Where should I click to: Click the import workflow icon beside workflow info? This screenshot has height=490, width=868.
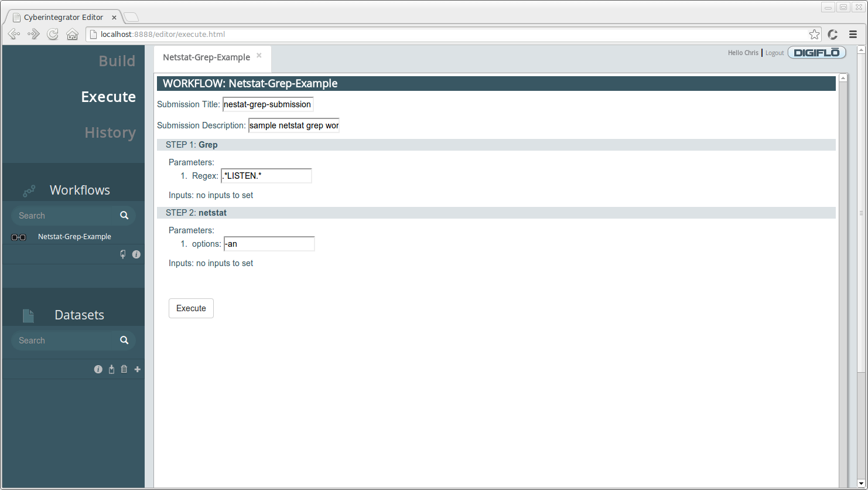(x=123, y=254)
